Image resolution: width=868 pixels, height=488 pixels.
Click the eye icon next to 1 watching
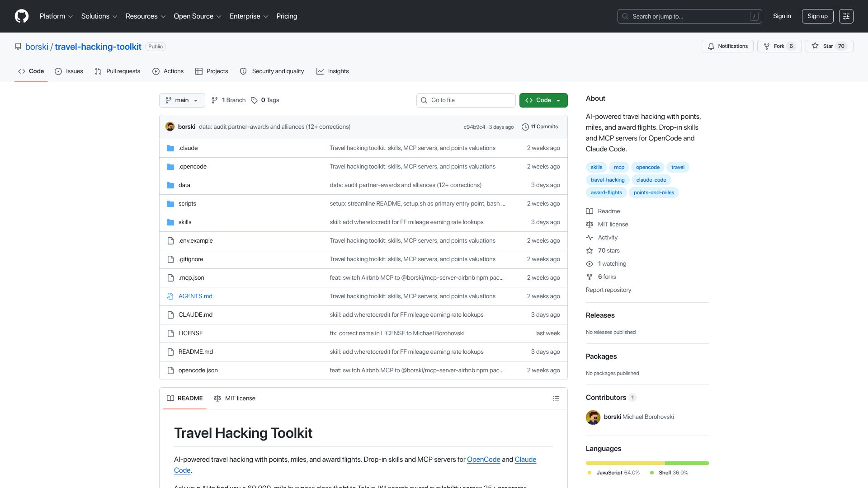(590, 264)
